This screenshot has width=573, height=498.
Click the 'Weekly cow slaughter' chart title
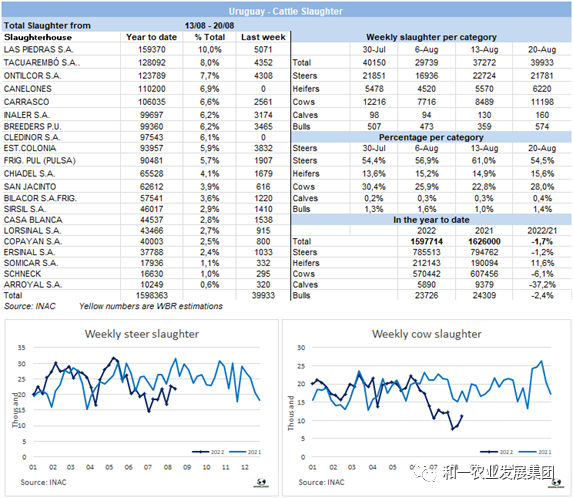coord(427,334)
